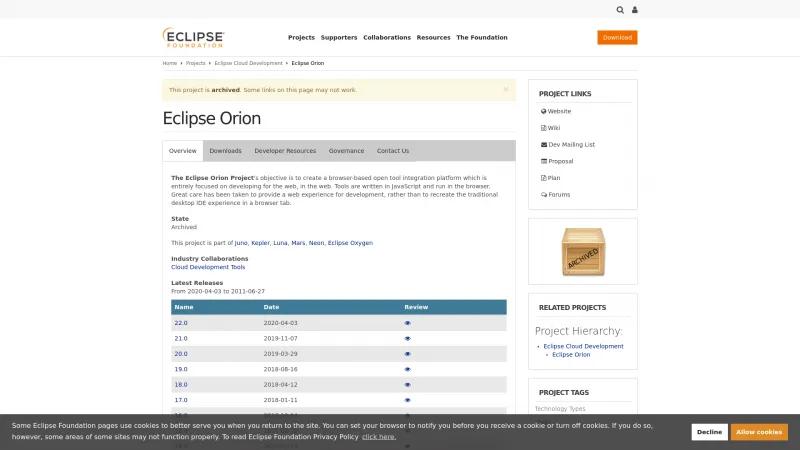Go to Home breadcrumb
Viewport: 800px width, 450px height.
(x=169, y=63)
